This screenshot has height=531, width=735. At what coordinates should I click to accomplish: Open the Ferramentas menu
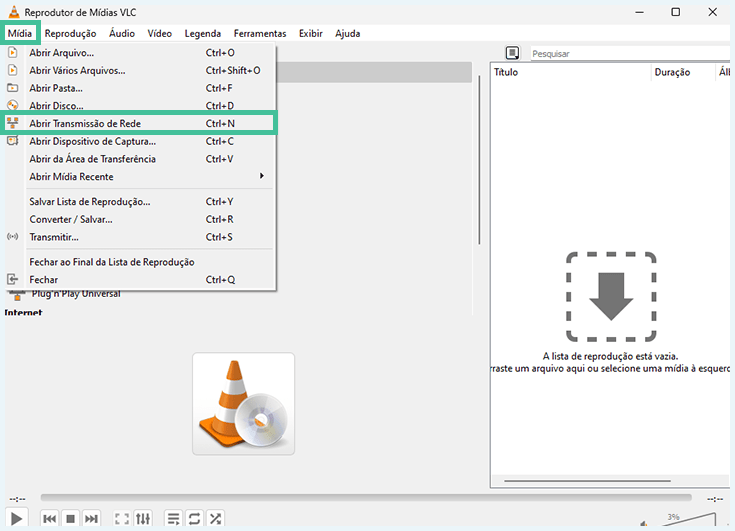coord(260,33)
